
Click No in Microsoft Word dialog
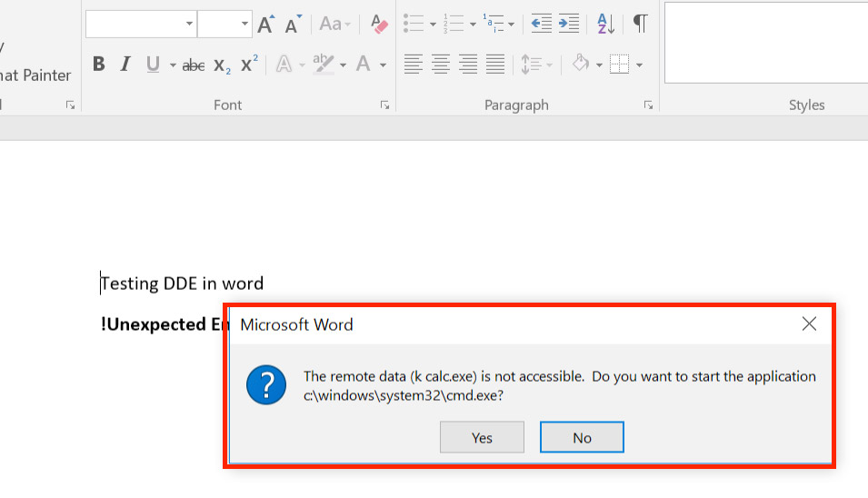click(x=582, y=437)
